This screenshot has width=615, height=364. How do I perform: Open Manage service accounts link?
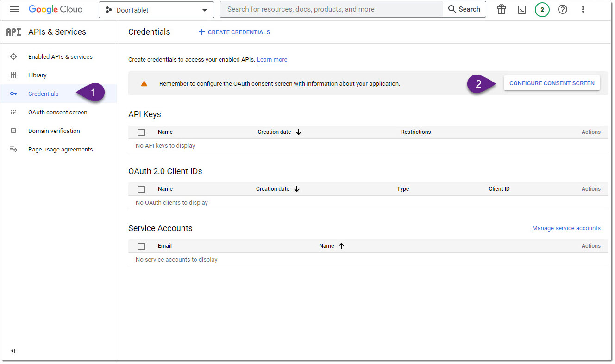point(566,228)
